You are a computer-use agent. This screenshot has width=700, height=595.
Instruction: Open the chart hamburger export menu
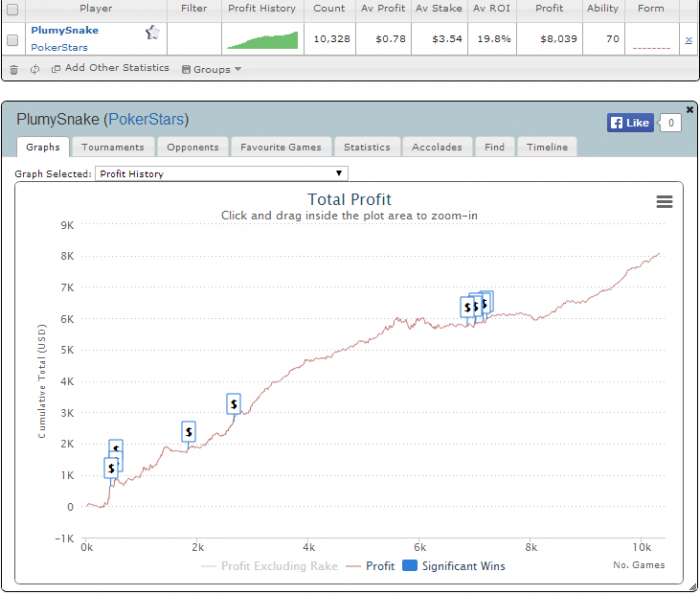(x=664, y=202)
